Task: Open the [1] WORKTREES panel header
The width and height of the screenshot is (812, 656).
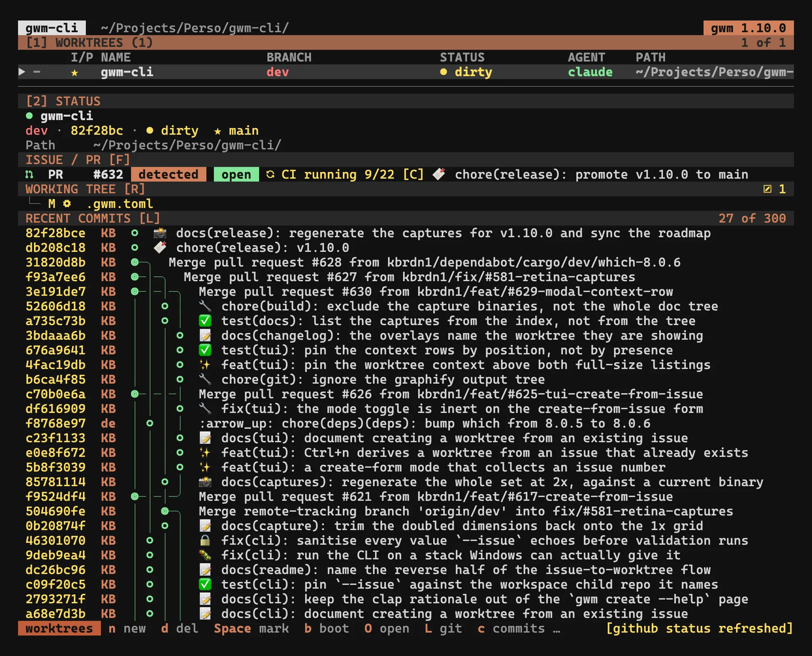Action: 406,43
